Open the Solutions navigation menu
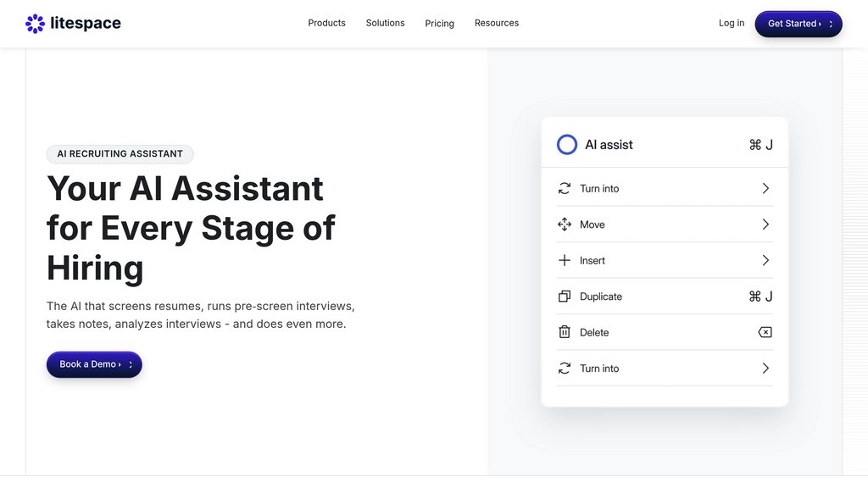 pyautogui.click(x=385, y=23)
